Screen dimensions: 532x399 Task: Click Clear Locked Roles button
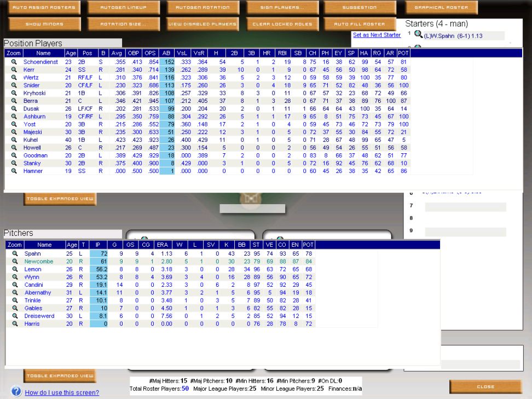click(282, 24)
